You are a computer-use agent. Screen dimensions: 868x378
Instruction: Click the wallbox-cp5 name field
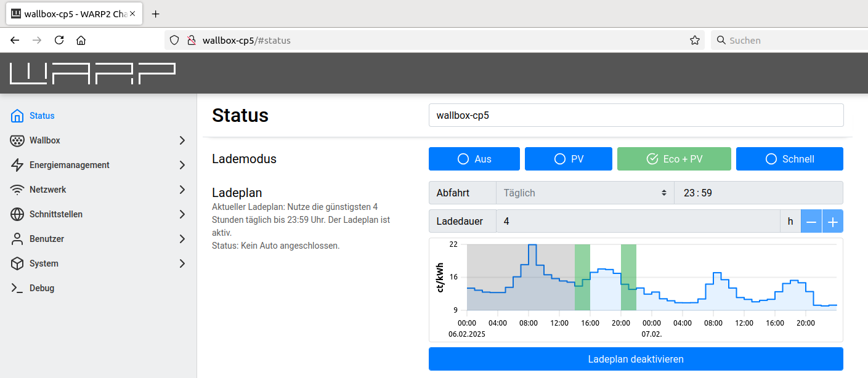[636, 115]
